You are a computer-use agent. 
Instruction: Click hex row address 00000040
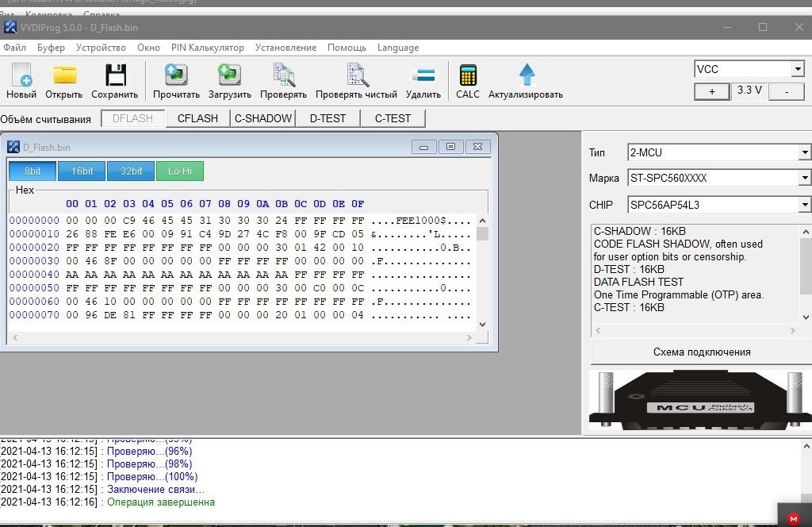[34, 275]
